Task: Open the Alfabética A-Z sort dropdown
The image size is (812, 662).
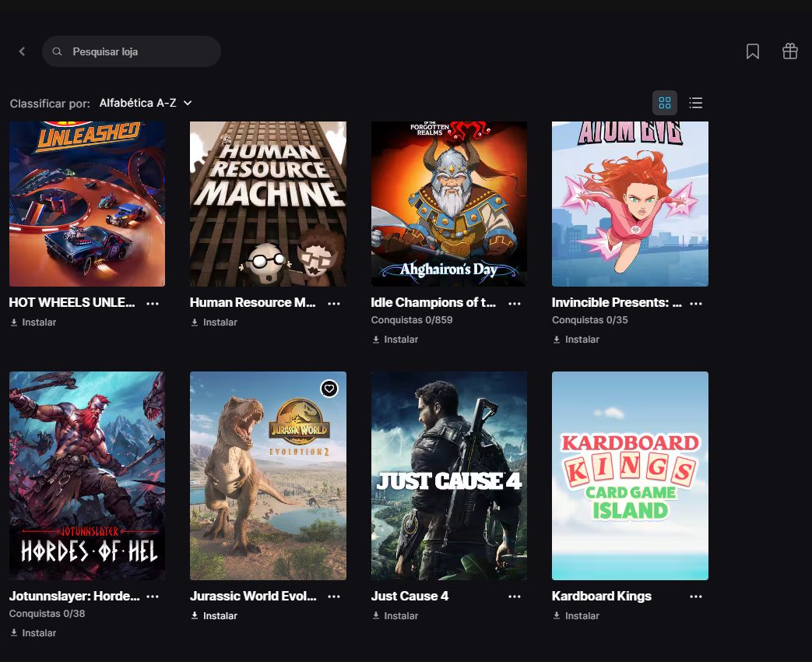Action: [146, 103]
